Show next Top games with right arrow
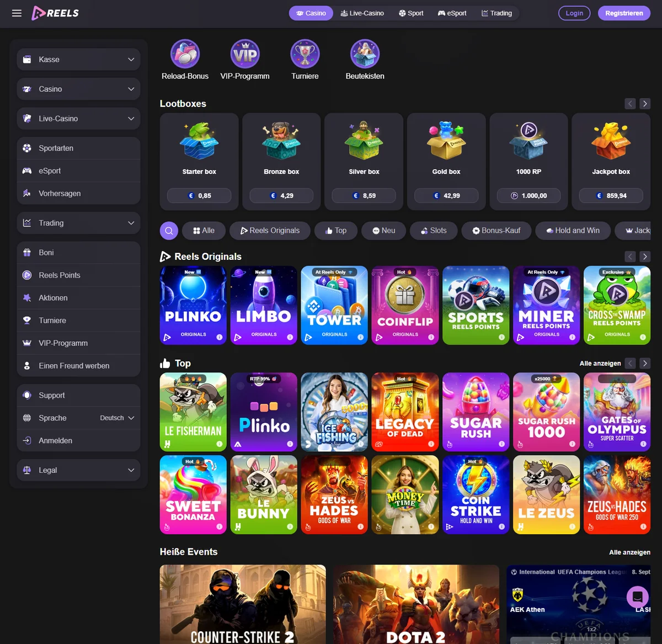 pos(645,363)
